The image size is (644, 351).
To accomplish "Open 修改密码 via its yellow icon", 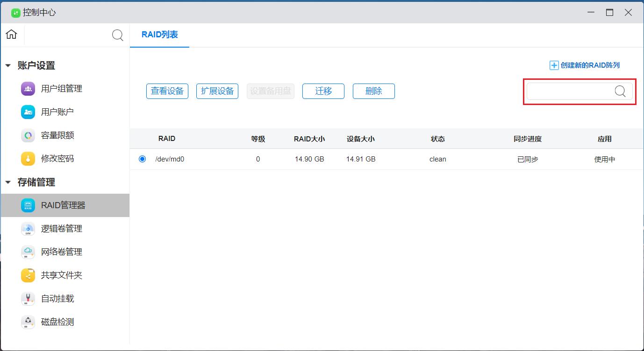I will click(28, 159).
